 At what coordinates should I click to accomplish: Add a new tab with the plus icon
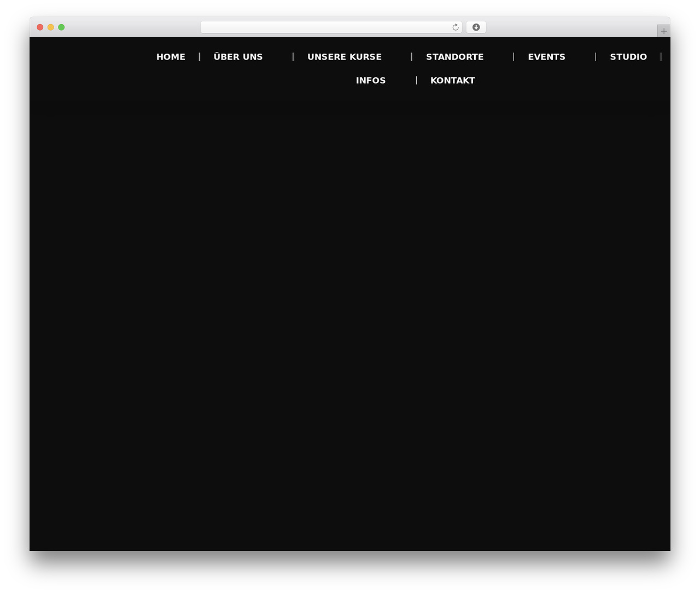(x=663, y=31)
